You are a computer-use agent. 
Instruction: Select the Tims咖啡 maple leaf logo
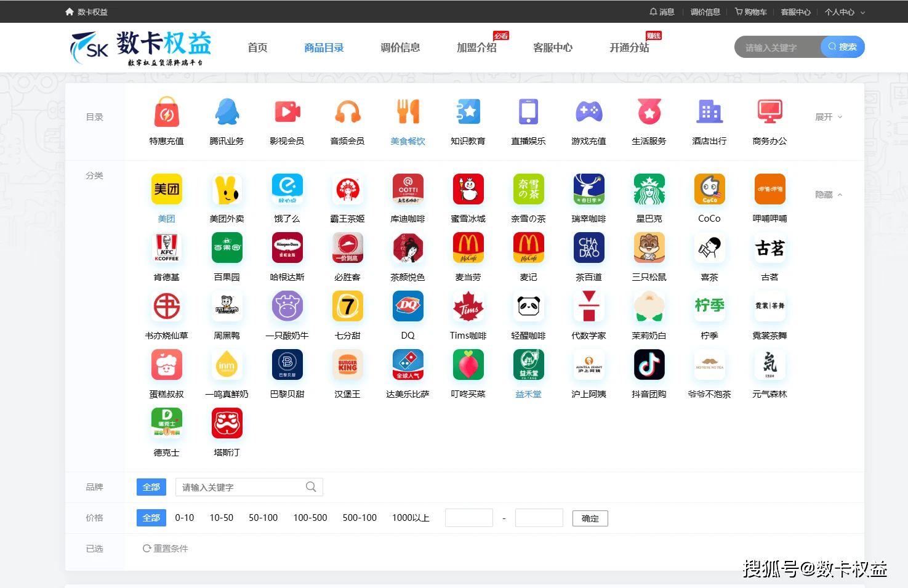coord(468,306)
